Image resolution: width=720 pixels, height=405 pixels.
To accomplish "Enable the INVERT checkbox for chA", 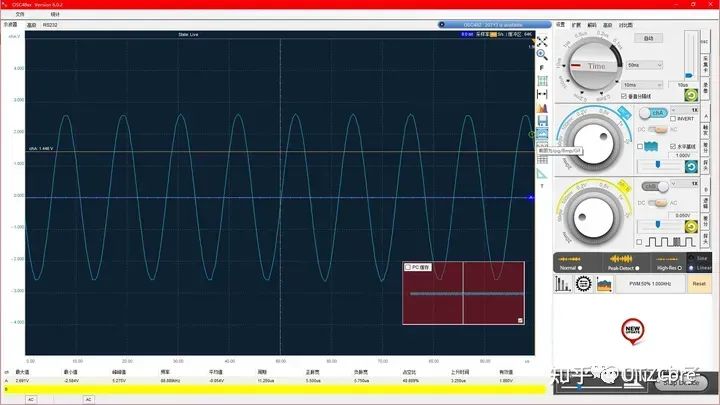I will pos(673,118).
